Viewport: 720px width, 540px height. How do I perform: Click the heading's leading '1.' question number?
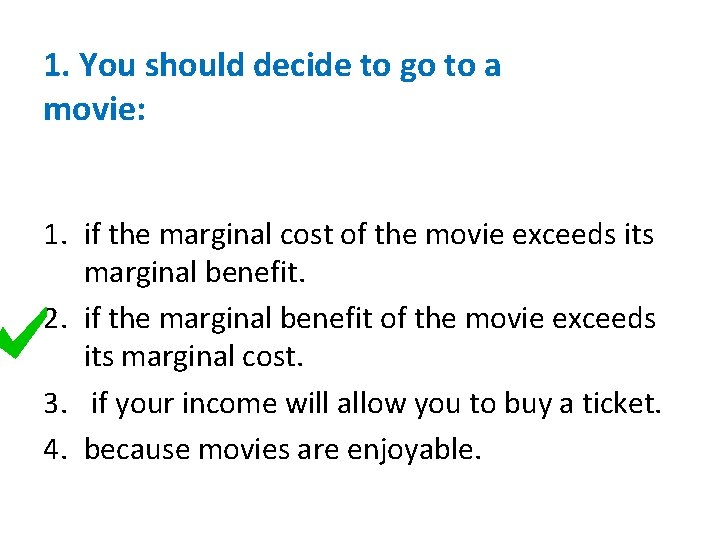click(57, 66)
